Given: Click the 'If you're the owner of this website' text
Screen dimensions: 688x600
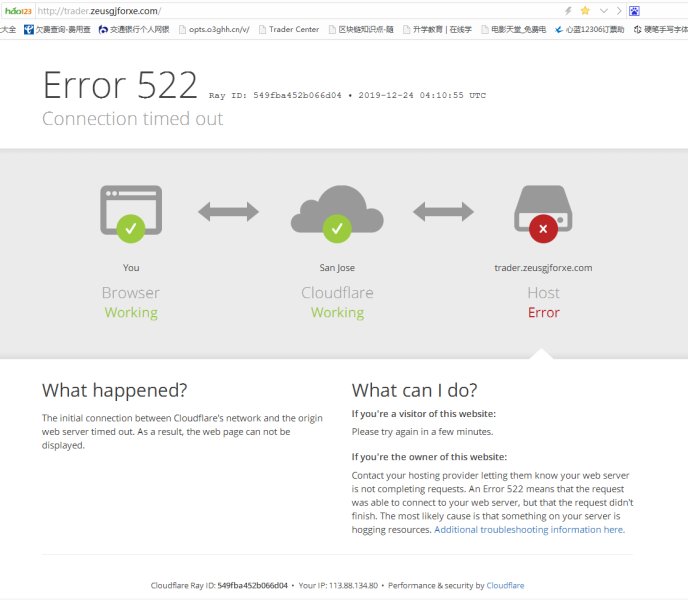Looking at the screenshot, I should tap(429, 457).
